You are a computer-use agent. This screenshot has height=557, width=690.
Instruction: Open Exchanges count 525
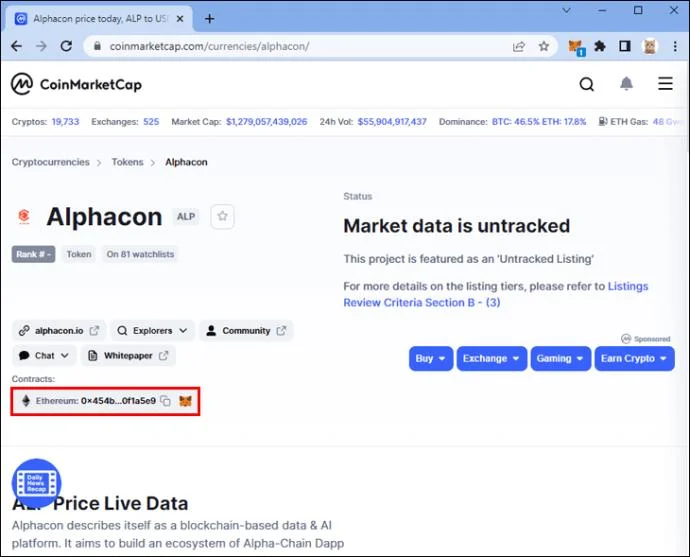[151, 122]
